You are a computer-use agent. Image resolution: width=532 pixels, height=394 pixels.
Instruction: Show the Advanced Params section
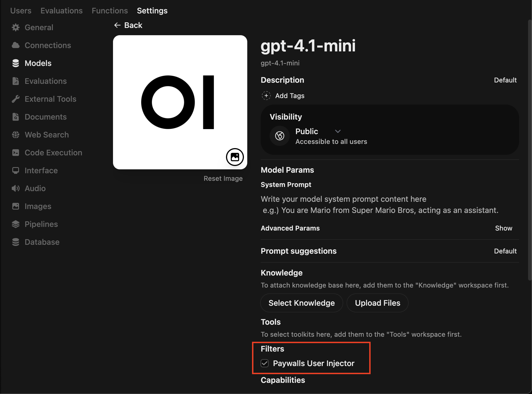tap(503, 228)
